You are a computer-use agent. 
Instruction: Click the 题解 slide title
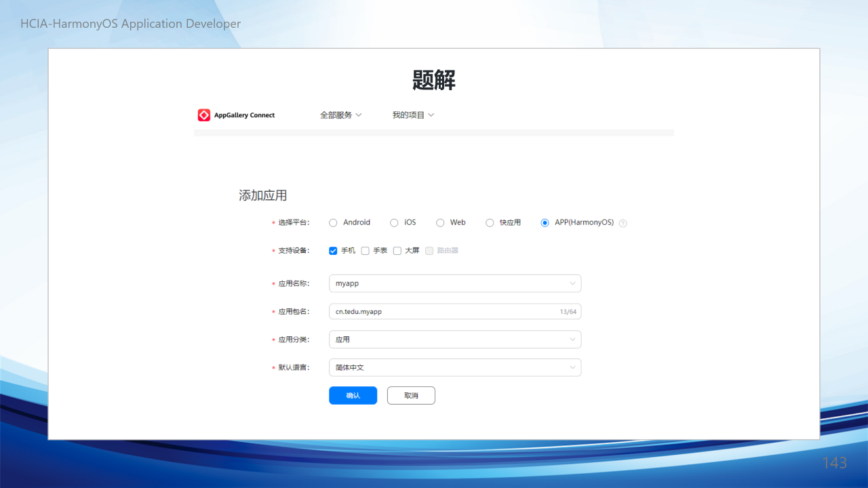coord(434,80)
